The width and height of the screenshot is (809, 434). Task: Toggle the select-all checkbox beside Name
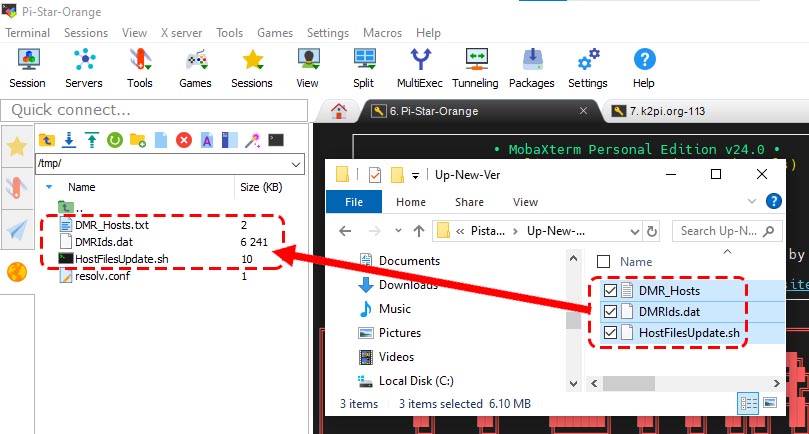[603, 261]
